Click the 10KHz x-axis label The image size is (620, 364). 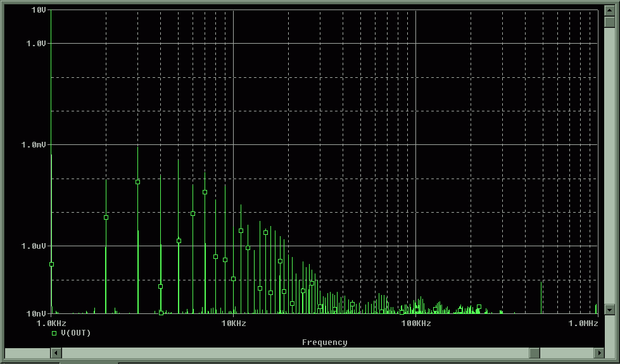pyautogui.click(x=234, y=323)
